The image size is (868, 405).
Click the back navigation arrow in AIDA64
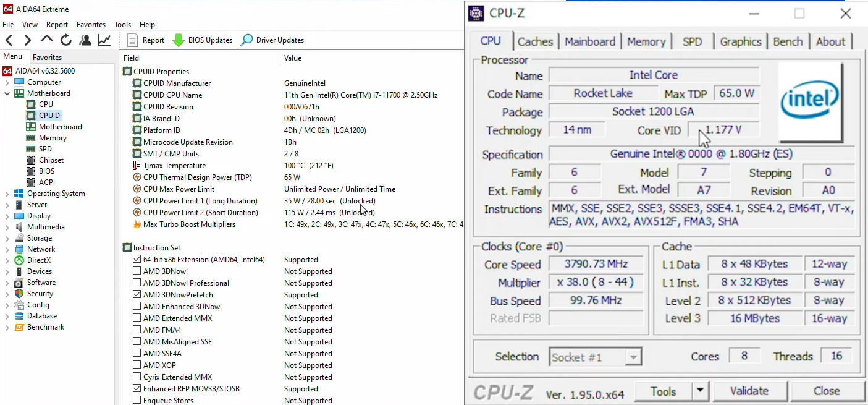tap(9, 39)
